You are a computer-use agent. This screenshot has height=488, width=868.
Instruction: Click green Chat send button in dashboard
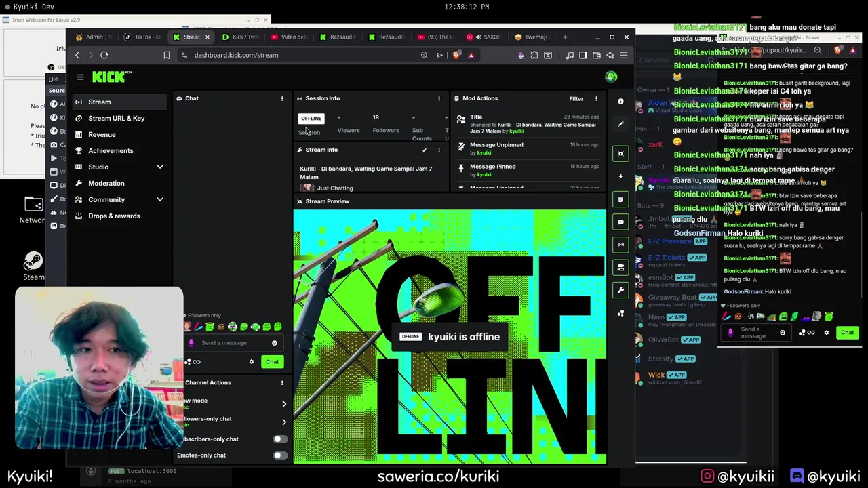click(x=272, y=362)
